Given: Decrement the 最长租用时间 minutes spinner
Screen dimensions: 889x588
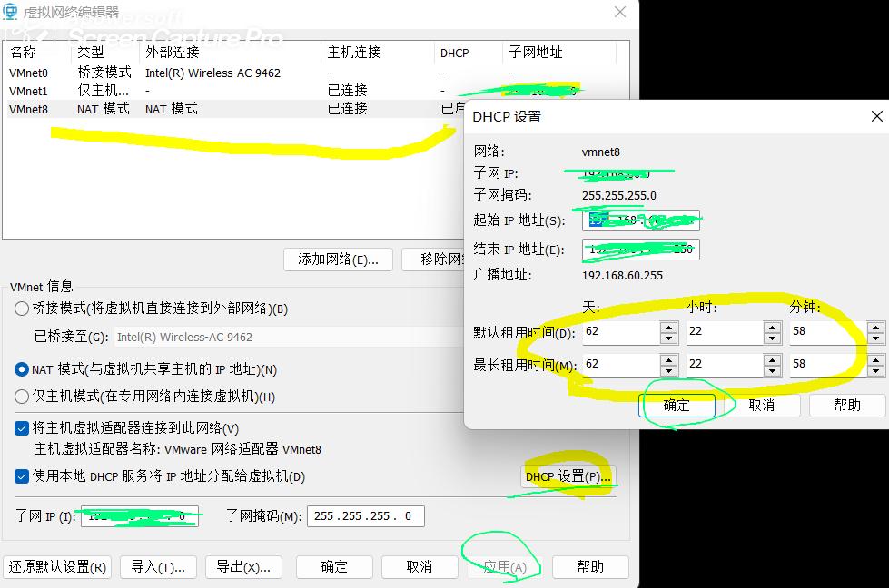Looking at the screenshot, I should click(x=874, y=369).
